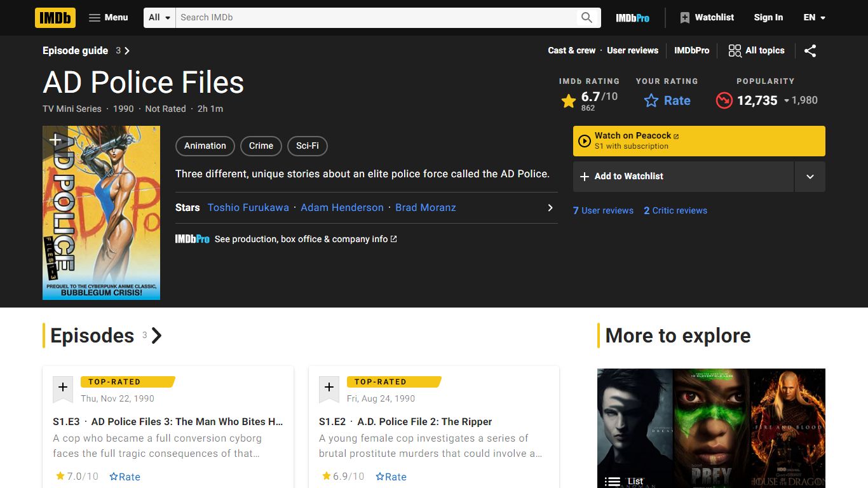Open IMDbPro from the header

pyautogui.click(x=632, y=18)
